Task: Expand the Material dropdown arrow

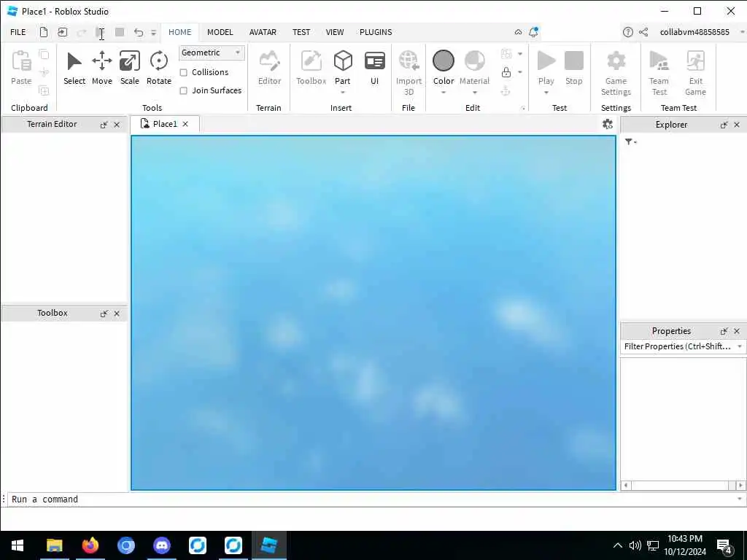Action: point(474,93)
